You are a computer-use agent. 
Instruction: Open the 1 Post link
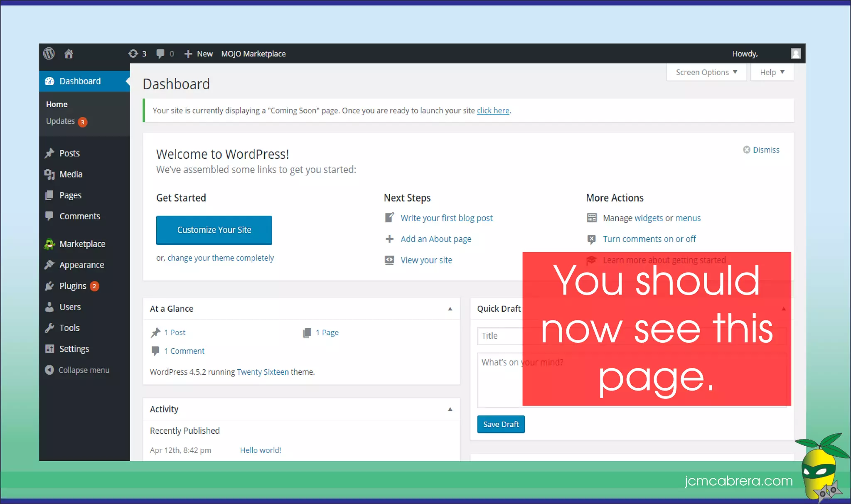[x=175, y=332]
